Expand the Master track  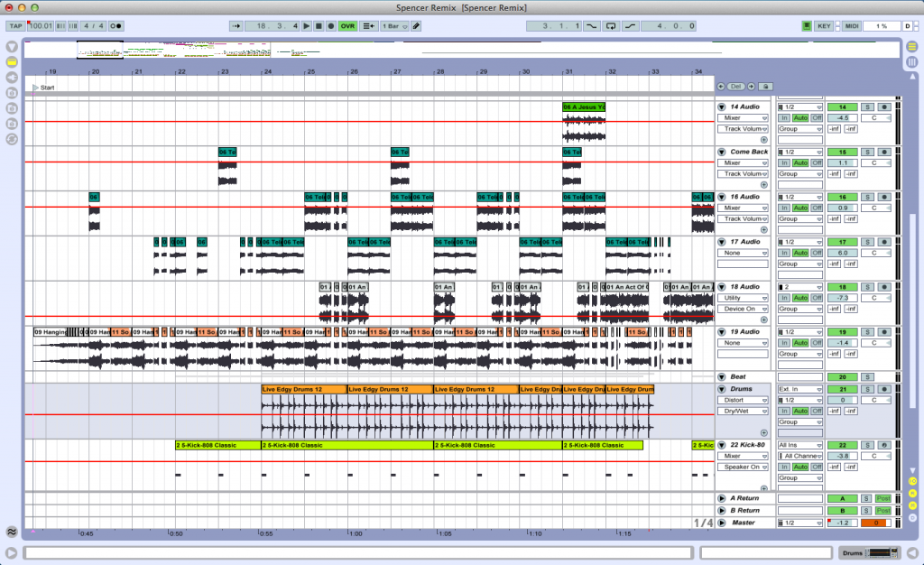click(x=721, y=523)
